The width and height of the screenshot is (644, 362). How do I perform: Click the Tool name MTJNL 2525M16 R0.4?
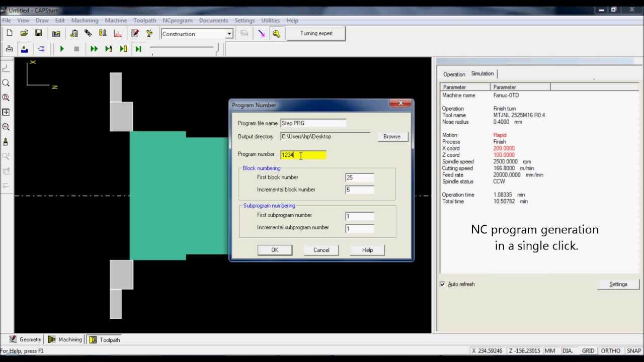pos(519,115)
